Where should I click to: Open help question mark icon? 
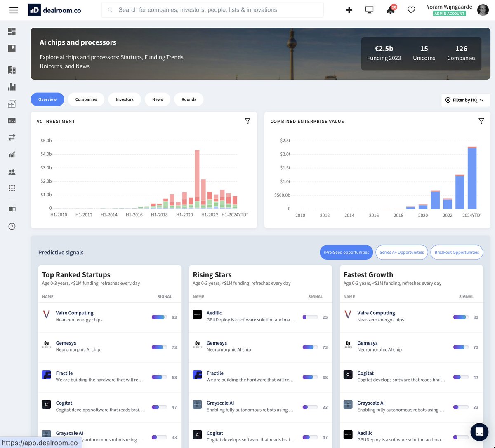tap(12, 226)
